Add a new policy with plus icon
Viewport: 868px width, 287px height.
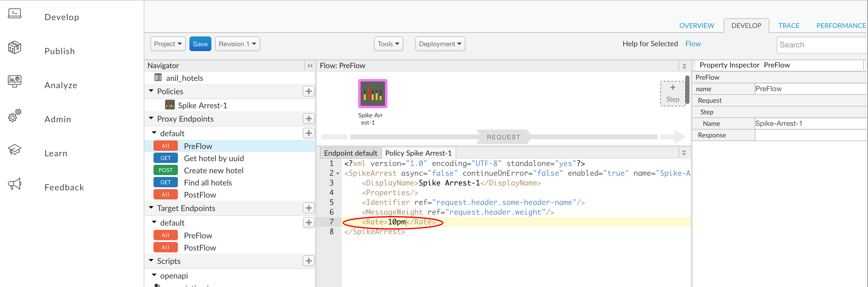tap(308, 91)
